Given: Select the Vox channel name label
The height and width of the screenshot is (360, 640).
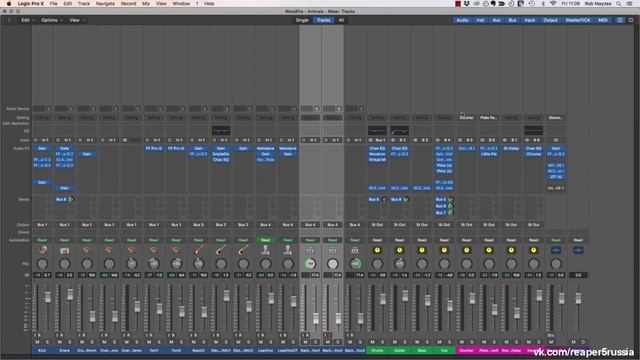Looking at the screenshot, I should (x=444, y=350).
